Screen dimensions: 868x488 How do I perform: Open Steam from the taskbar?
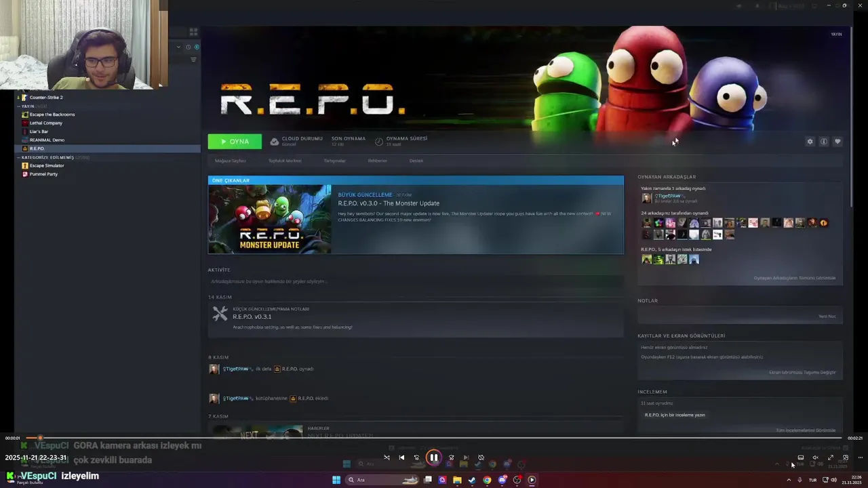pyautogui.click(x=472, y=480)
